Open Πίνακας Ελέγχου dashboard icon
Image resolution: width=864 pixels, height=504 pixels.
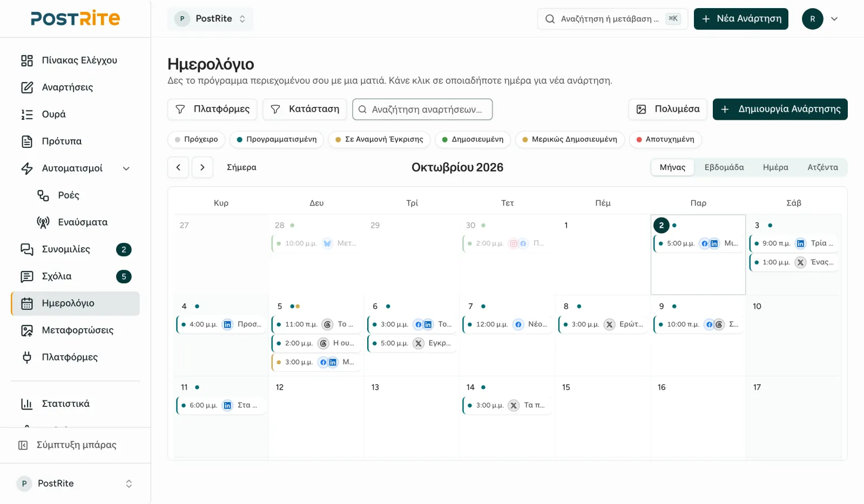pos(27,60)
